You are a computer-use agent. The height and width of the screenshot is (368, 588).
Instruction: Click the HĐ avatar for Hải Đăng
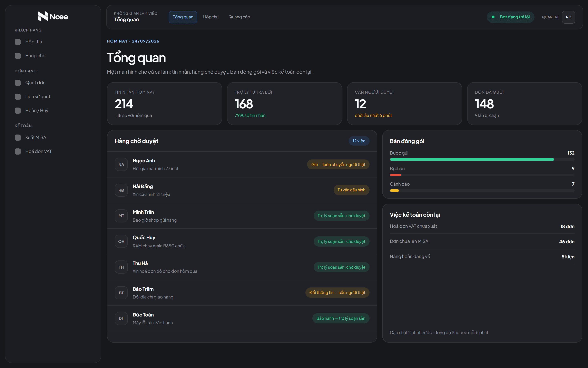click(121, 190)
